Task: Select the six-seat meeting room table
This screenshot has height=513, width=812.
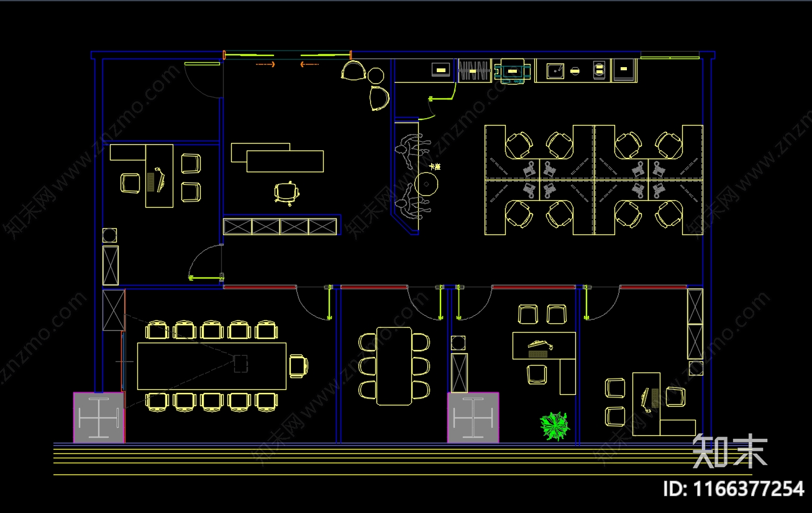Action: pos(395,366)
